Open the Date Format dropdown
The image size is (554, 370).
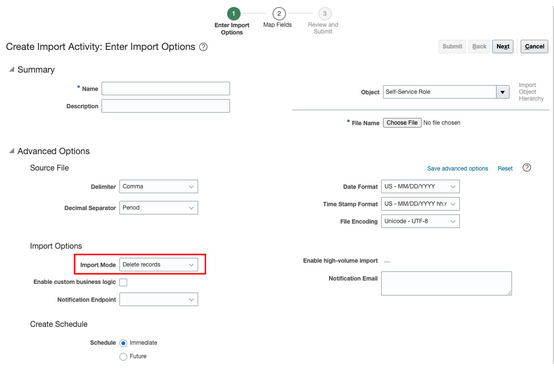point(420,187)
